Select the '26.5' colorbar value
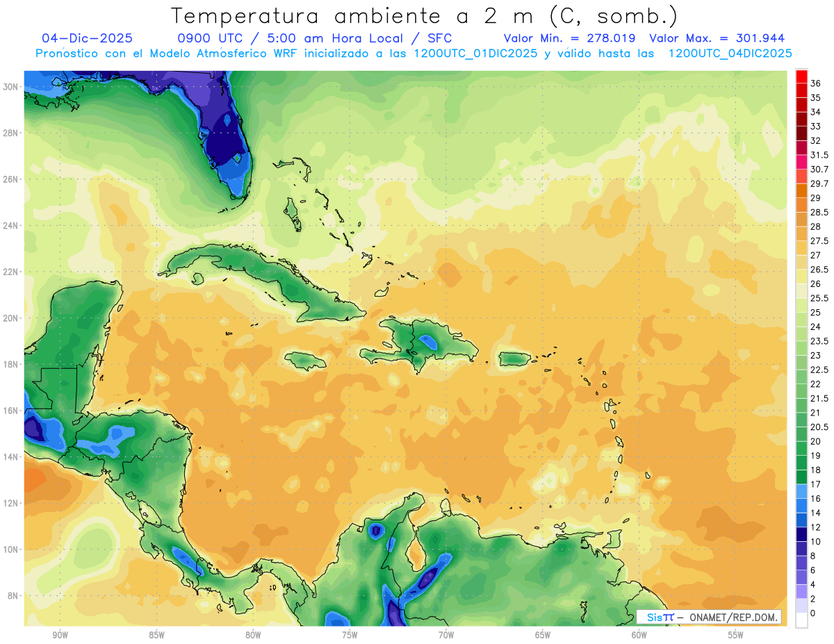This screenshot has width=834, height=644. (819, 270)
